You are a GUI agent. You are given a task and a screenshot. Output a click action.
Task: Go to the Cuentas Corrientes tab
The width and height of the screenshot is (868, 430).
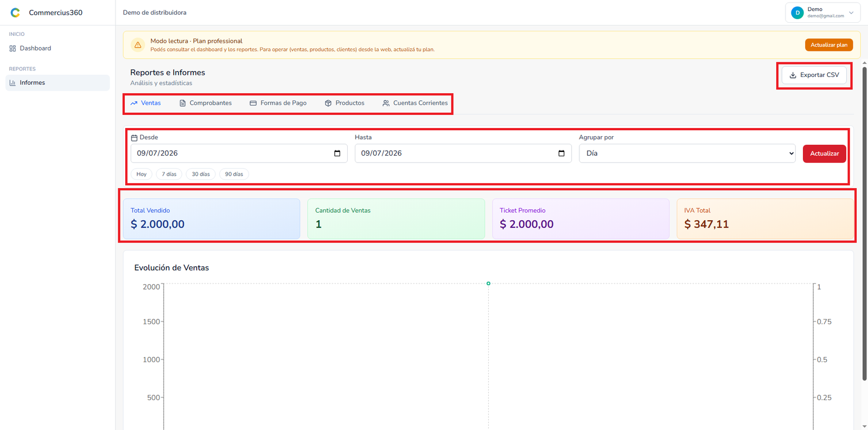pyautogui.click(x=415, y=103)
